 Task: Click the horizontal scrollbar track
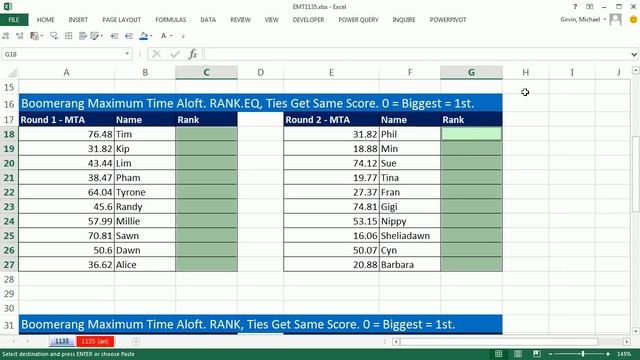click(x=511, y=341)
